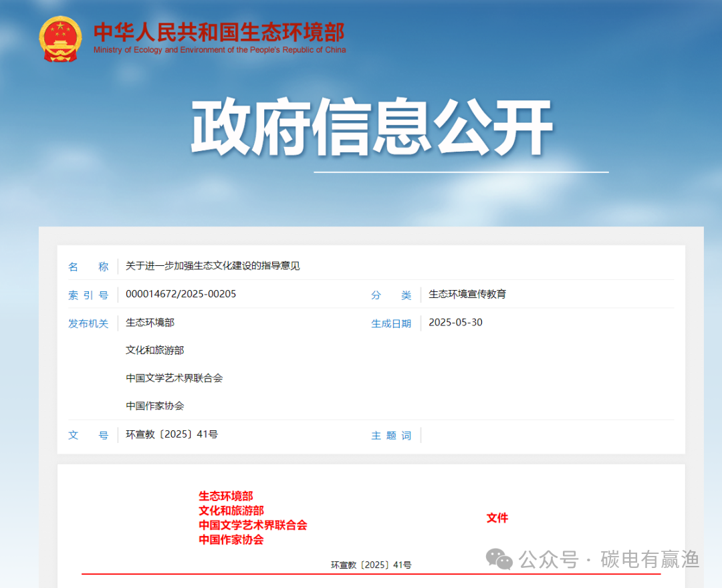Click the 主题词 field label
Image resolution: width=722 pixels, height=588 pixels.
391,435
